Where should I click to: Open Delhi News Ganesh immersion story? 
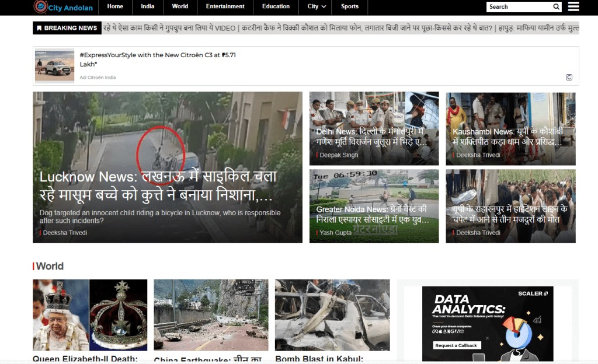point(370,136)
